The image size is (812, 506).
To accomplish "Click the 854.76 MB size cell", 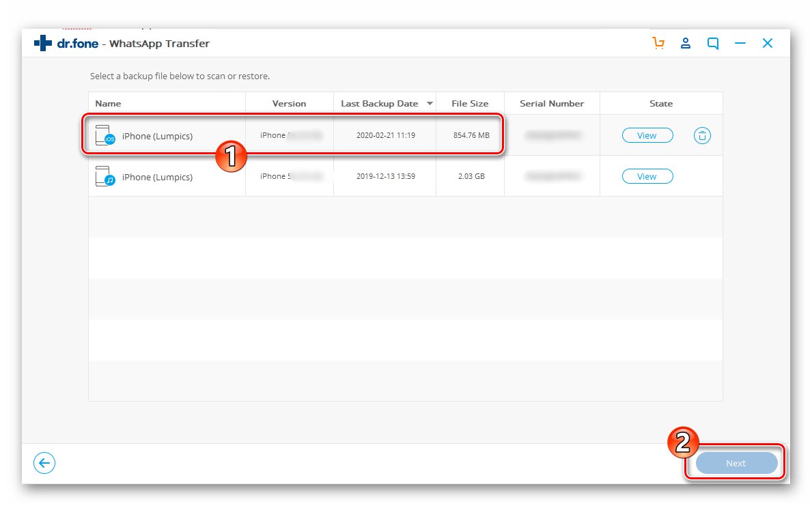I will click(x=471, y=135).
